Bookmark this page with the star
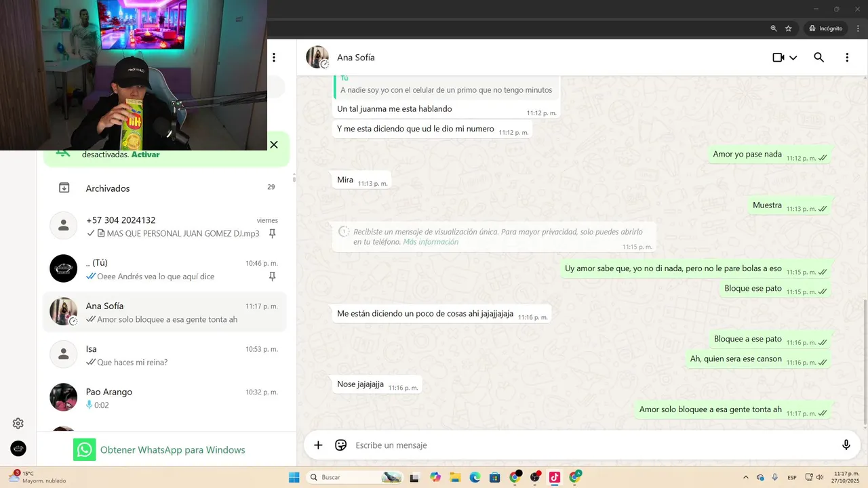This screenshot has width=868, height=488. coord(789,28)
